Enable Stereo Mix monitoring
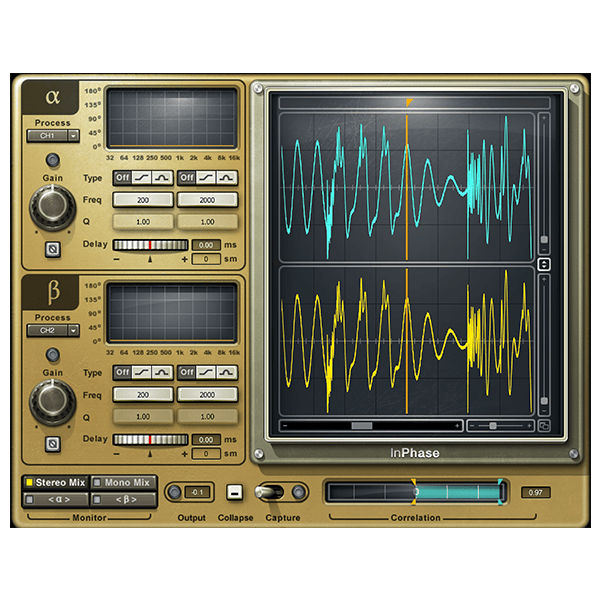The height and width of the screenshot is (600, 600). (x=56, y=483)
